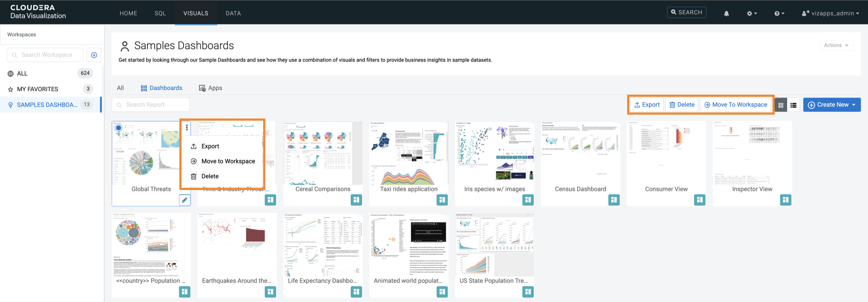Click the add workspace plus icon
This screenshot has height=302, width=868.
click(94, 55)
